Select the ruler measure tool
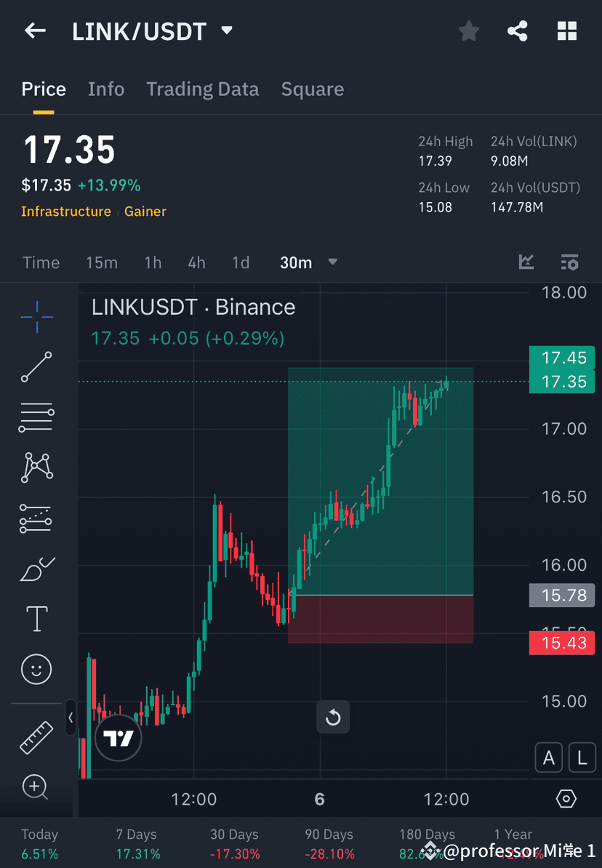This screenshot has height=868, width=602. coord(36,736)
